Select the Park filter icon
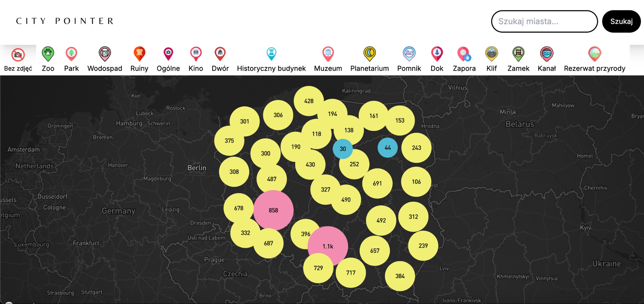The image size is (644, 304). [x=71, y=54]
